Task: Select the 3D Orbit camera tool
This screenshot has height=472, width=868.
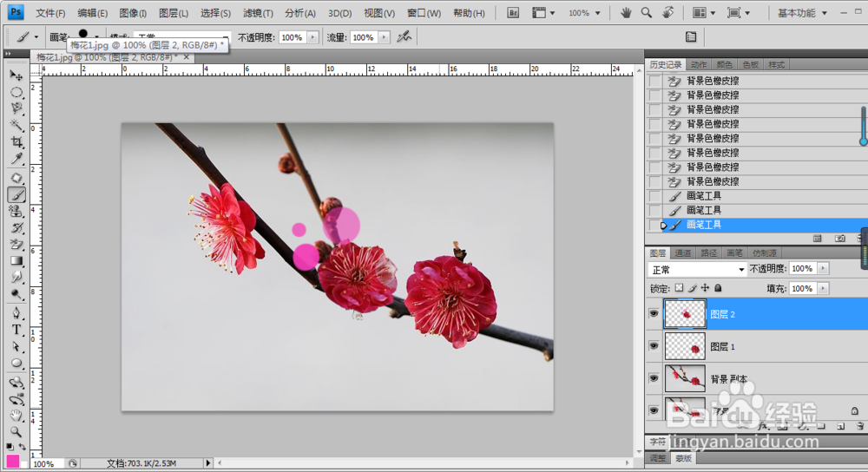Action: point(16,399)
